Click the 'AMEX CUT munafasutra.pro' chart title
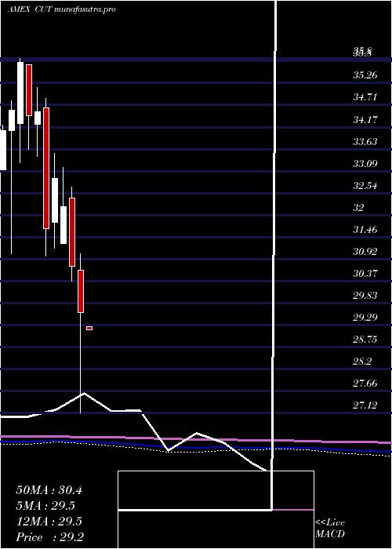This screenshot has width=392, height=549. pos(62,9)
